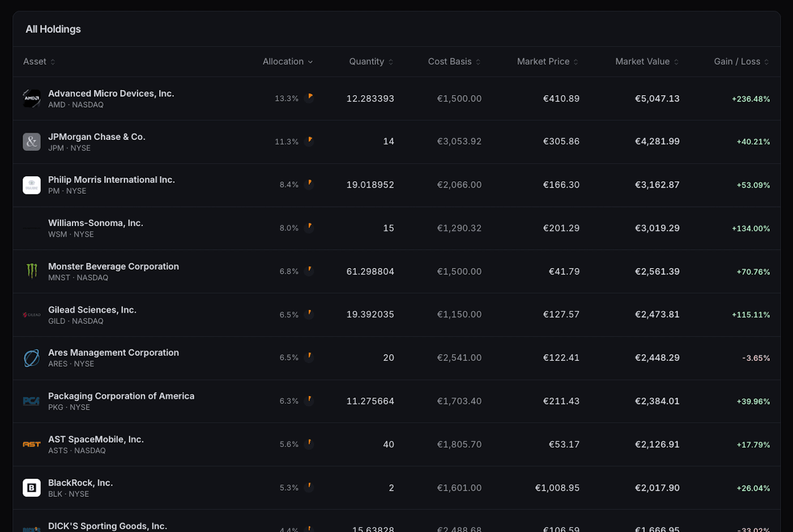Click the WSM · NYSE ticker label

pyautogui.click(x=71, y=235)
